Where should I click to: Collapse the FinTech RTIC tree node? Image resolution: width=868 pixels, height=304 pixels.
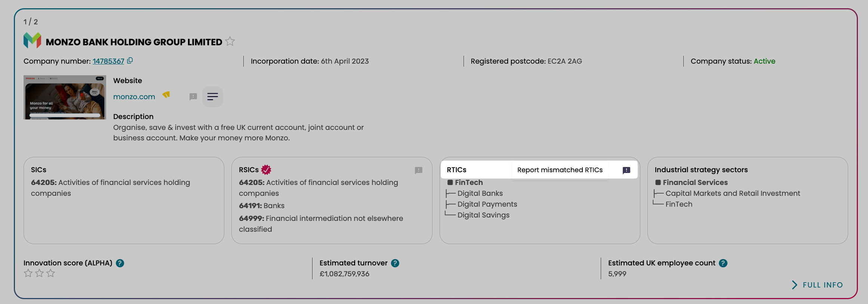pos(450,183)
